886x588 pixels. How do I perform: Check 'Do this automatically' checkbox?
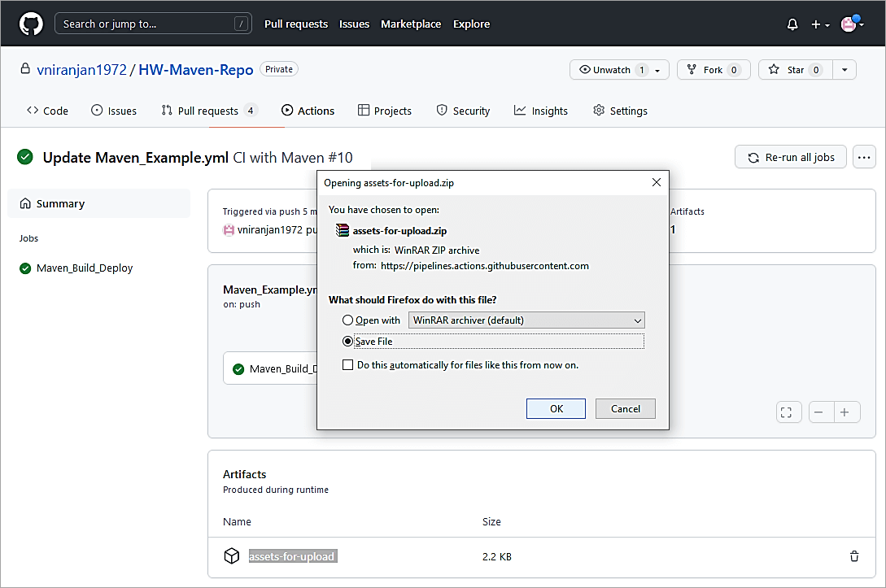tap(348, 365)
